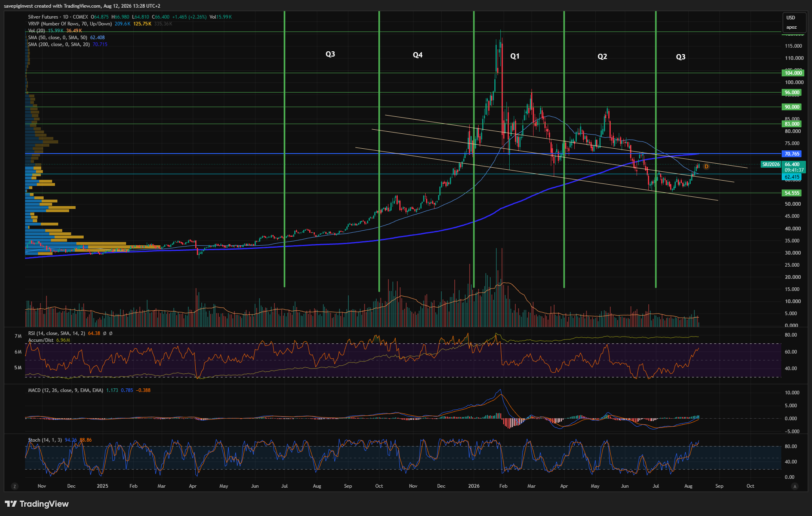
Task: Click the green 104.000 price level label
Action: [793, 73]
